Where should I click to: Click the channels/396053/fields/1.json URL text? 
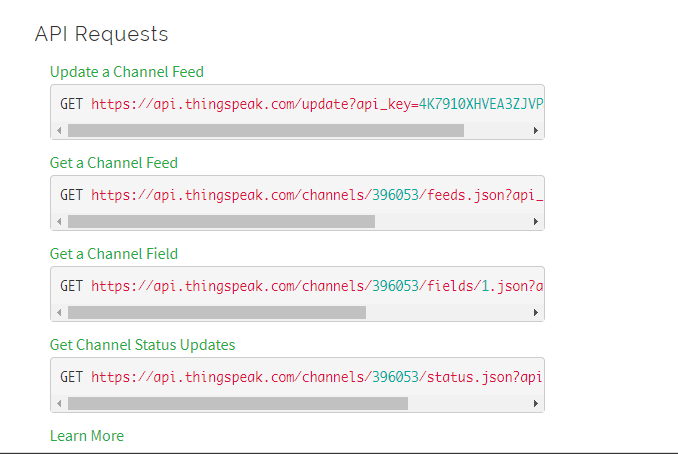[x=317, y=286]
